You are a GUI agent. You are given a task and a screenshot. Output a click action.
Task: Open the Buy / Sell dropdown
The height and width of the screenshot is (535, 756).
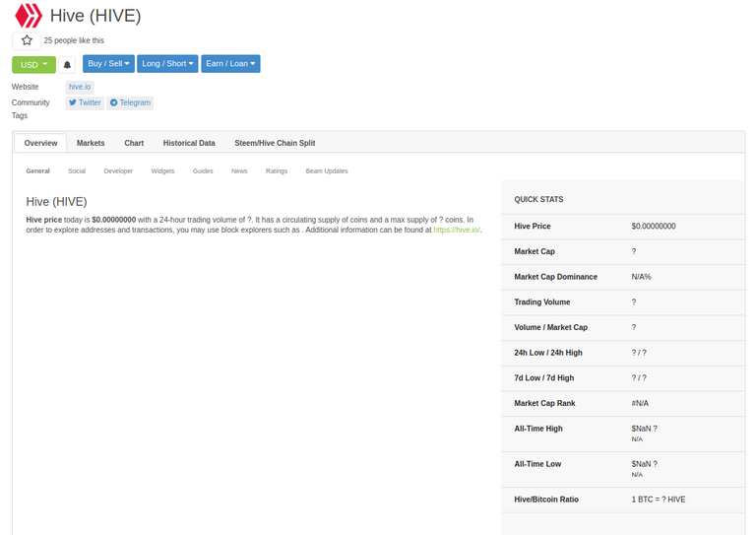point(108,64)
